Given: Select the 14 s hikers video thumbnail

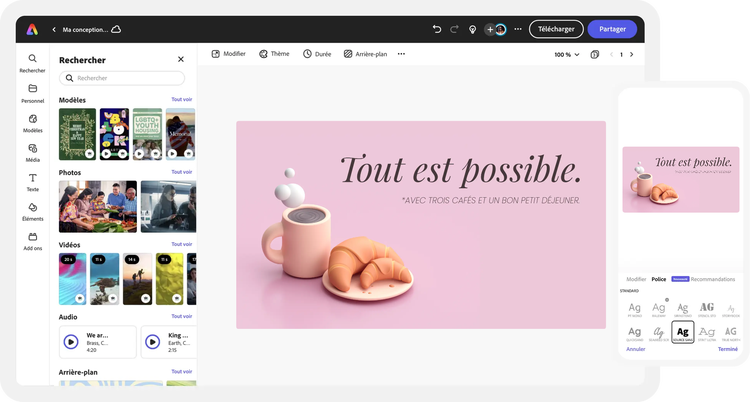Looking at the screenshot, I should pos(137,279).
